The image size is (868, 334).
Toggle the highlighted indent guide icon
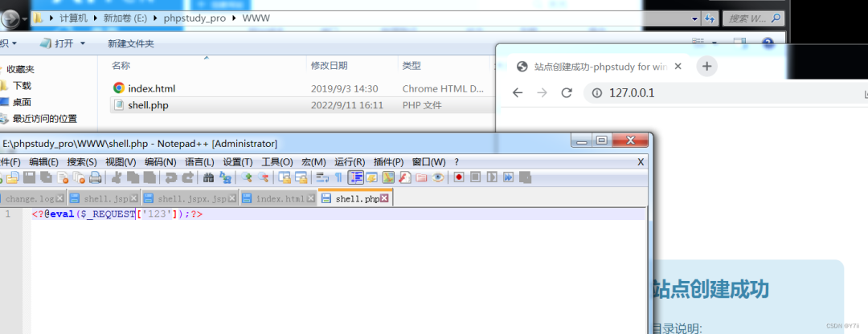tap(355, 177)
